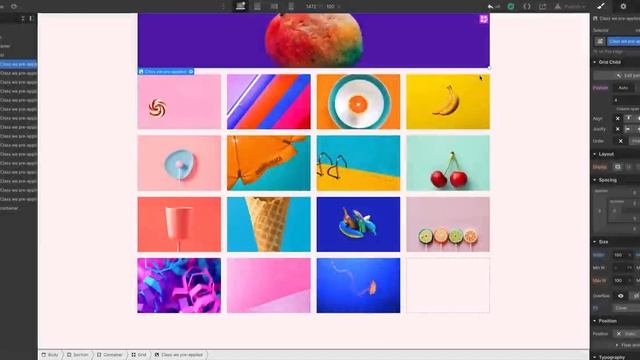640x360 pixels.
Task: Click the green save status icon
Action: [511, 7]
